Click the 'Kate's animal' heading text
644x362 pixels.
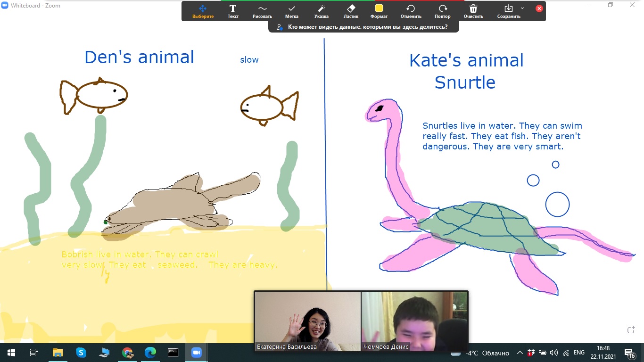(466, 60)
